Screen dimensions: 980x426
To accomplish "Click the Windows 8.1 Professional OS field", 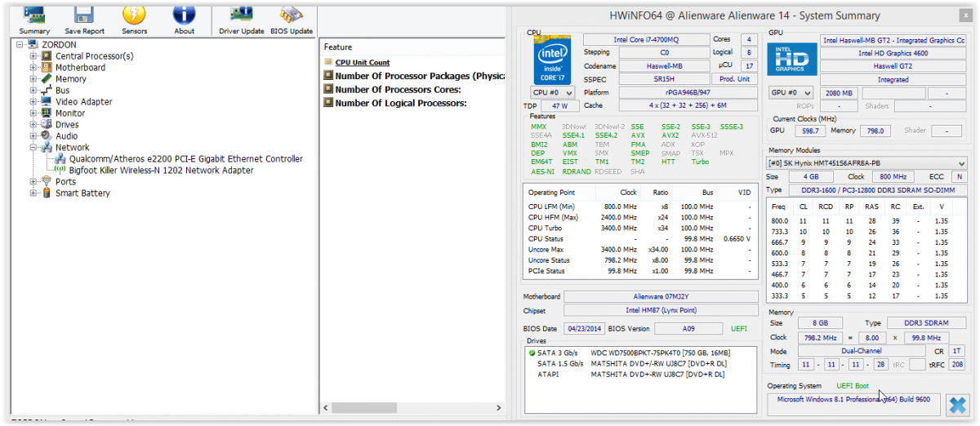I will tap(853, 403).
